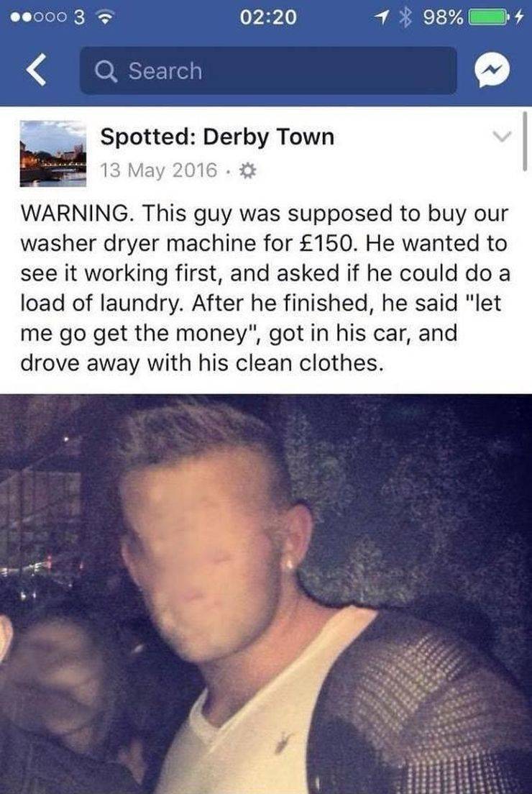Open the attached photo of the man
532x794 pixels.
(266, 594)
